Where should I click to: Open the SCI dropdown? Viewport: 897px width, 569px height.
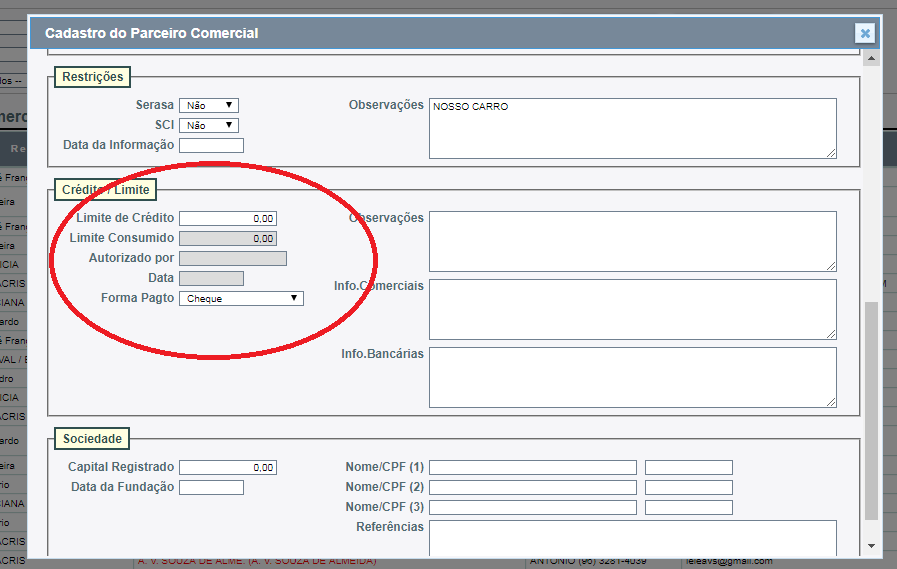point(209,125)
